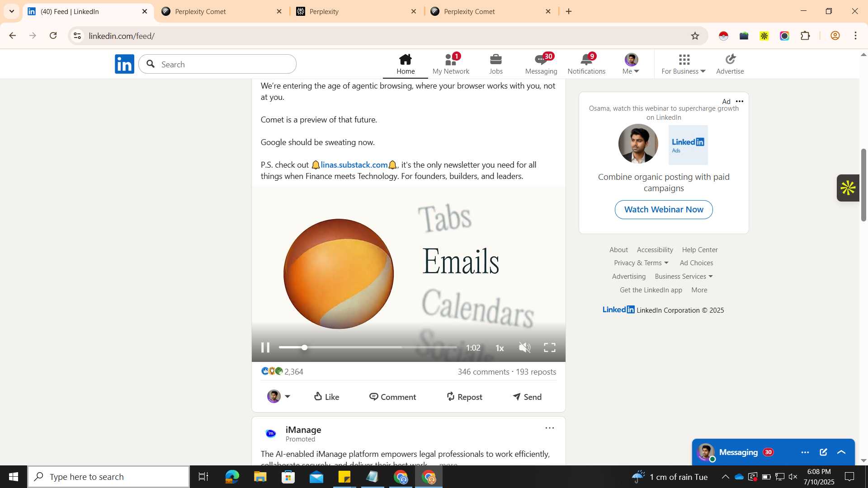Screen dimensions: 868x488
Task: Open the Chrome profile icon
Action: [x=835, y=36]
